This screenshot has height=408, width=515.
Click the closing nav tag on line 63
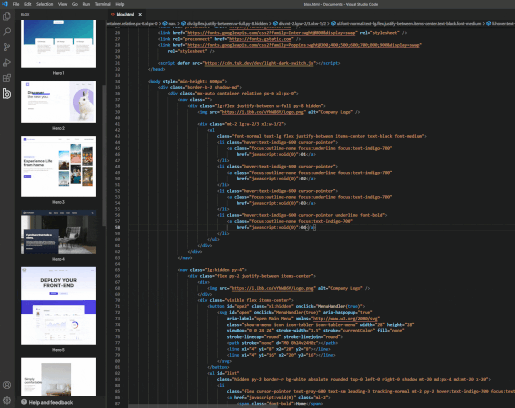tap(185, 258)
